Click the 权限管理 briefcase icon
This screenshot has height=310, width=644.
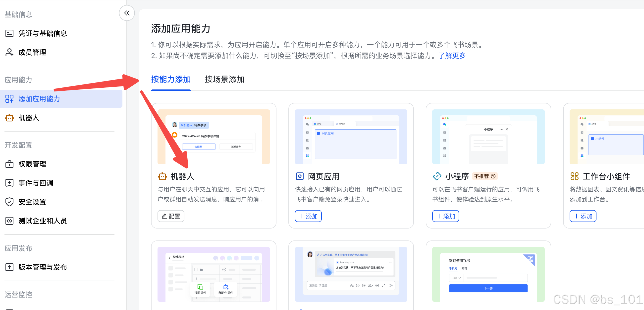(x=9, y=164)
